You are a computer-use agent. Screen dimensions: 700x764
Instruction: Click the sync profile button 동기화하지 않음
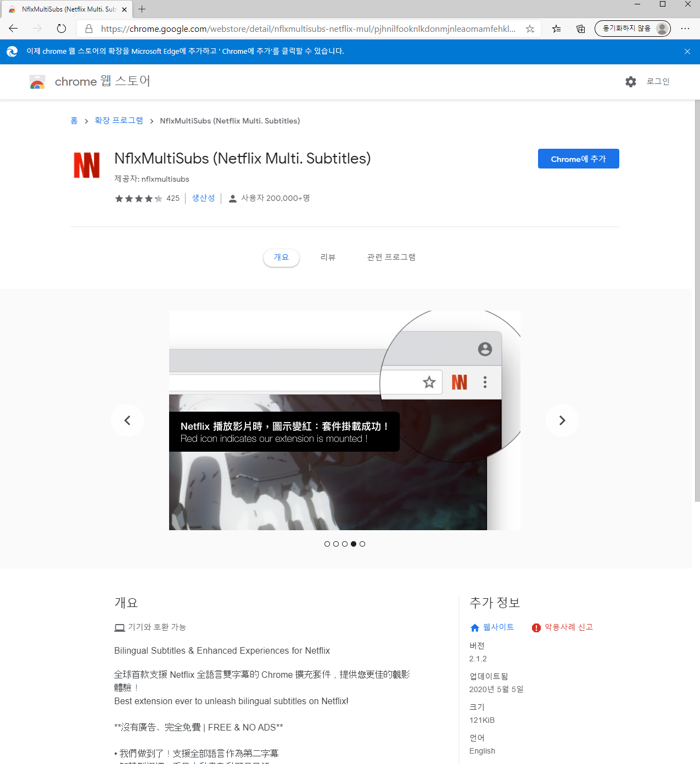[x=632, y=29]
